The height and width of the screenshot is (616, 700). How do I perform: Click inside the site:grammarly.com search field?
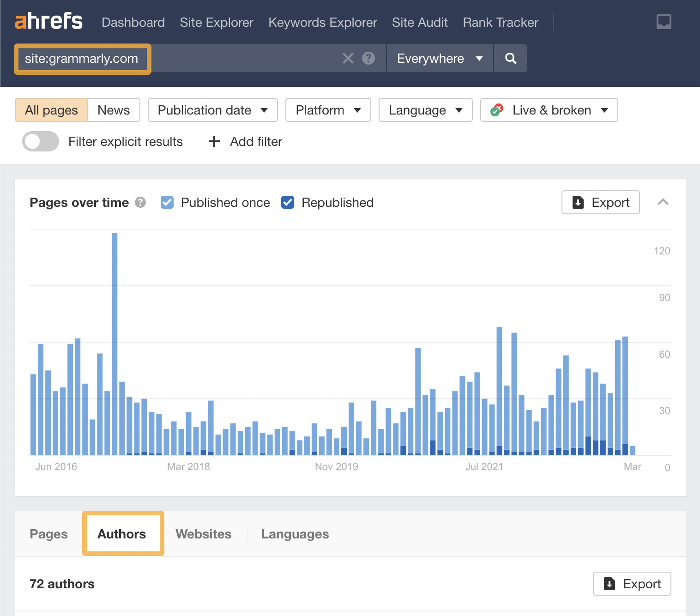[x=82, y=58]
